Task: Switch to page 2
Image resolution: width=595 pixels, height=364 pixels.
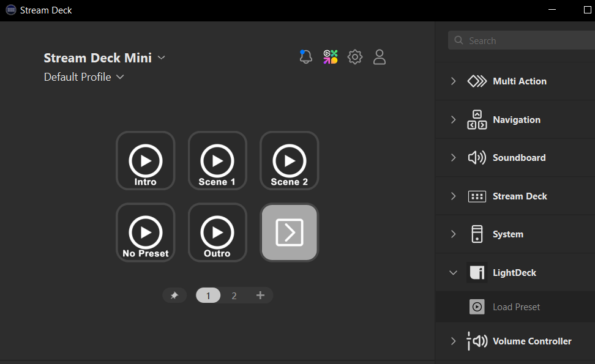Action: click(x=234, y=295)
